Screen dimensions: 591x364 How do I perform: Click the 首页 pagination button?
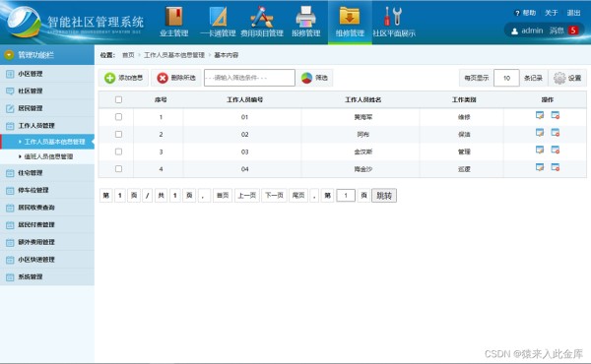pyautogui.click(x=223, y=196)
